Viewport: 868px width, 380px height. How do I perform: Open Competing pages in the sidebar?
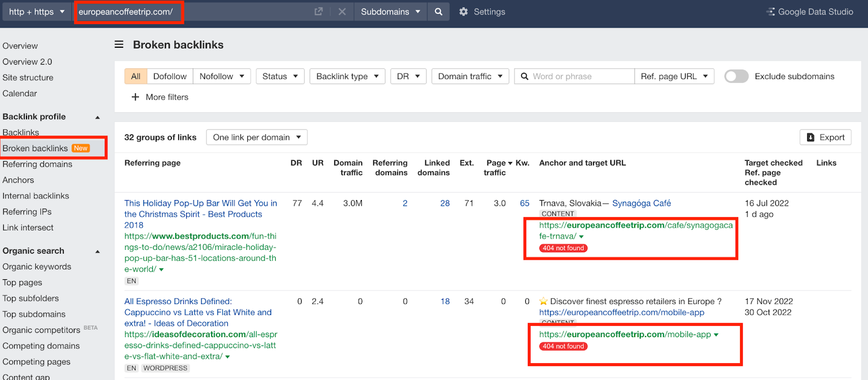pos(36,362)
